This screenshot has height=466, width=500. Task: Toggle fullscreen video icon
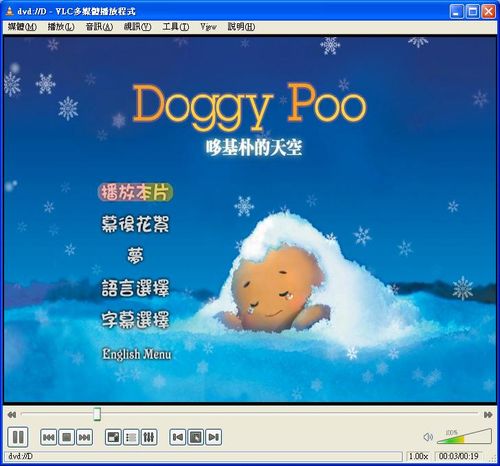click(113, 437)
